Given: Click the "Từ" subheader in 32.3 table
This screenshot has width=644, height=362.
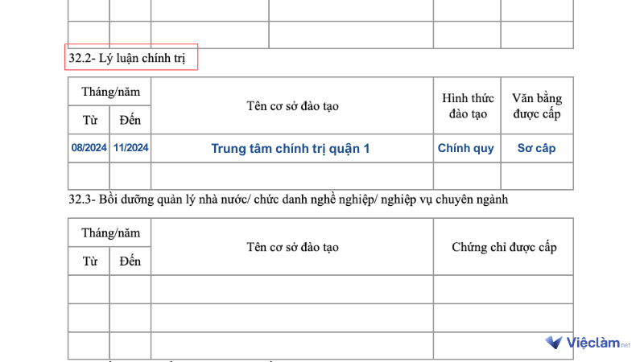Looking at the screenshot, I should [x=89, y=261].
